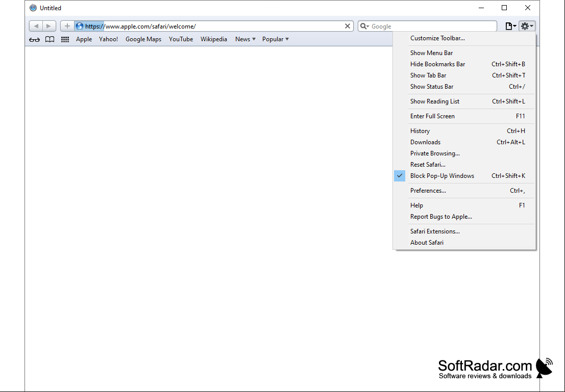Image resolution: width=565 pixels, height=392 pixels.
Task: Toggle Block Pop-Up Windows checkmark item
Action: pos(464,176)
